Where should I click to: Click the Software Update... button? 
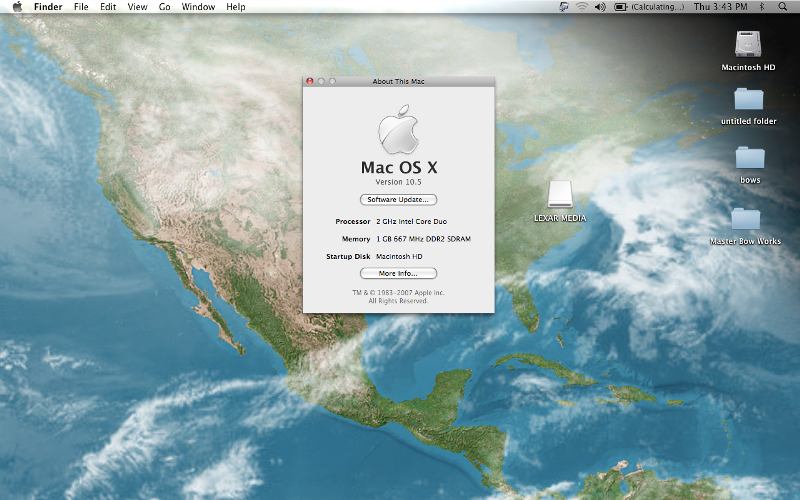pos(398,199)
